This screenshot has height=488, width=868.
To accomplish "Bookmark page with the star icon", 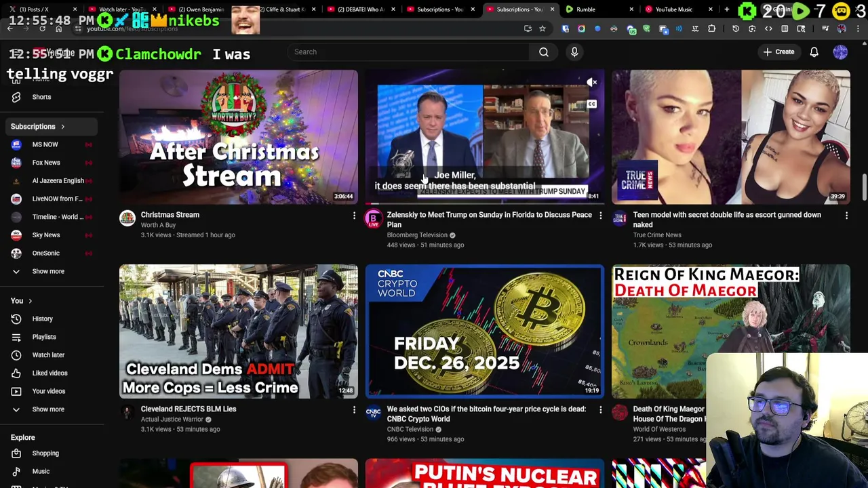I will [542, 28].
